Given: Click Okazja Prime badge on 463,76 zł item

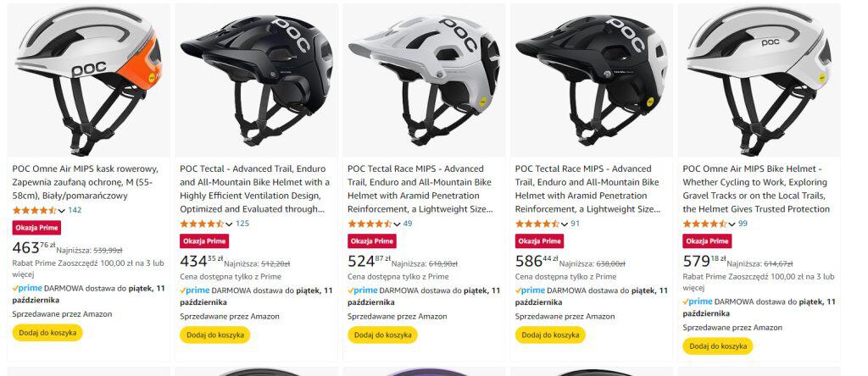Looking at the screenshot, I should [x=36, y=228].
